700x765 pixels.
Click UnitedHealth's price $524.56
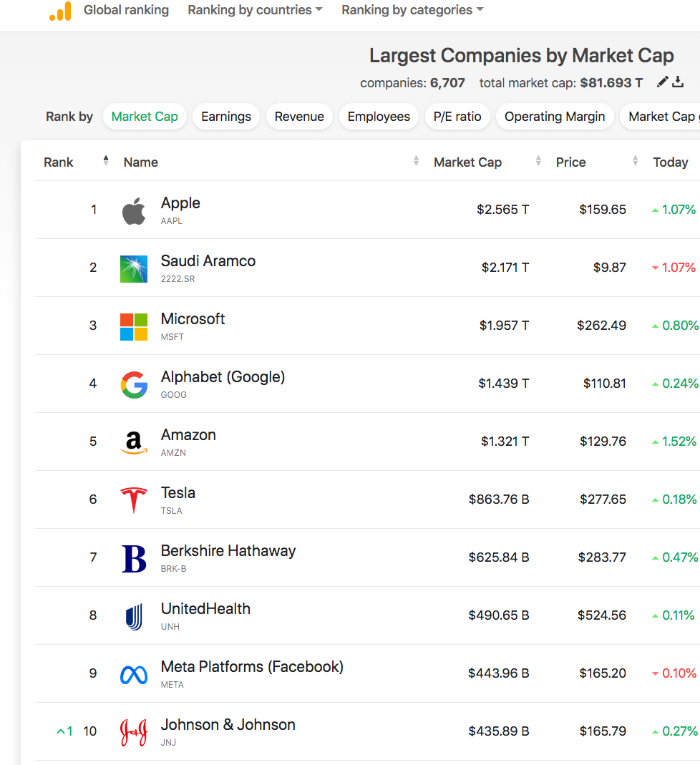[601, 615]
